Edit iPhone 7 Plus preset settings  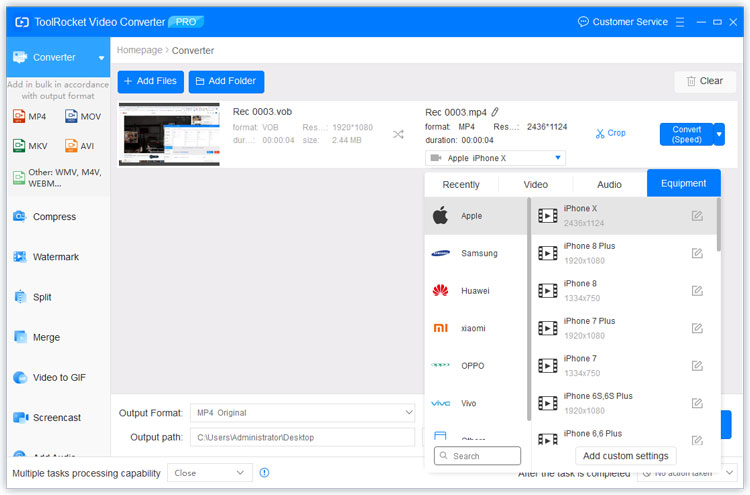click(697, 328)
